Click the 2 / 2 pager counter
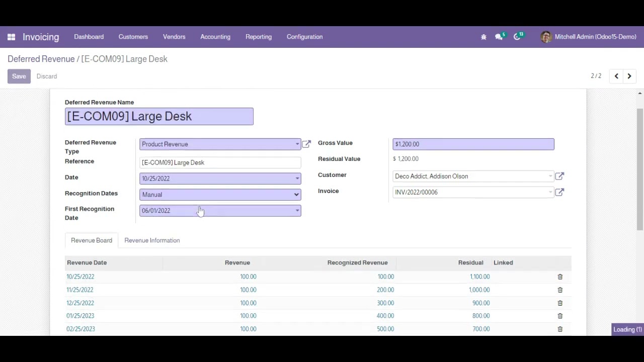644x362 pixels. point(596,76)
